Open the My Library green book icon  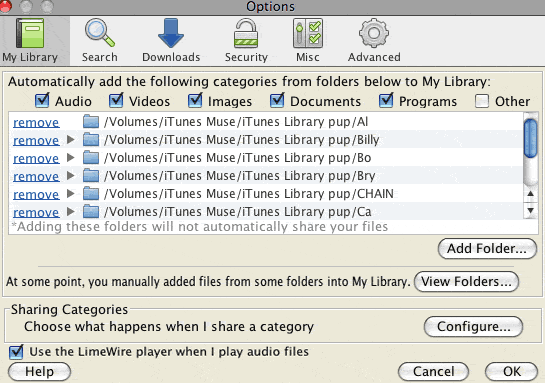pos(30,34)
